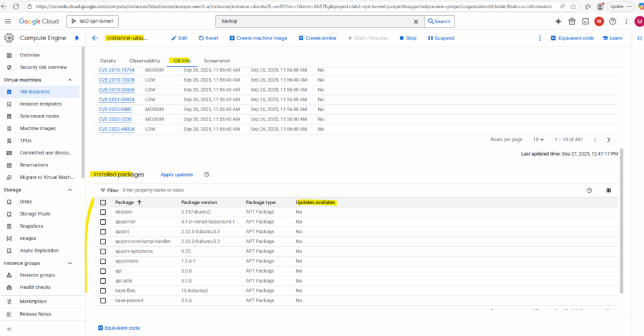Click the page's vertical scrollbar

[621, 220]
